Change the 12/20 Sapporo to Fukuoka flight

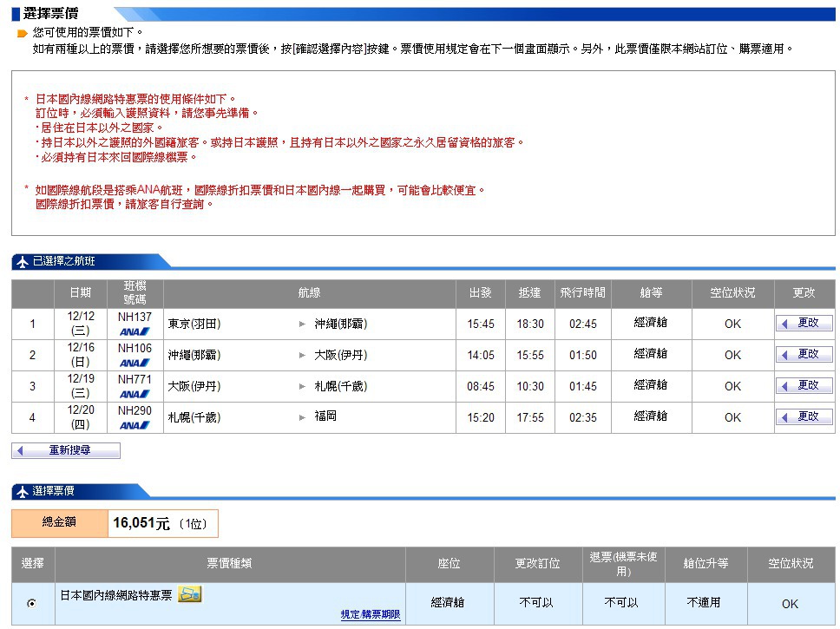click(x=804, y=416)
